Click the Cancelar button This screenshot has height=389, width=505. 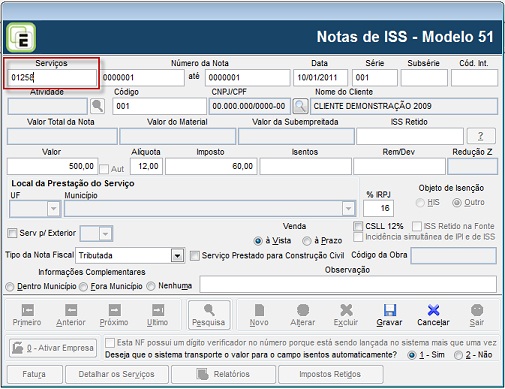point(433,315)
